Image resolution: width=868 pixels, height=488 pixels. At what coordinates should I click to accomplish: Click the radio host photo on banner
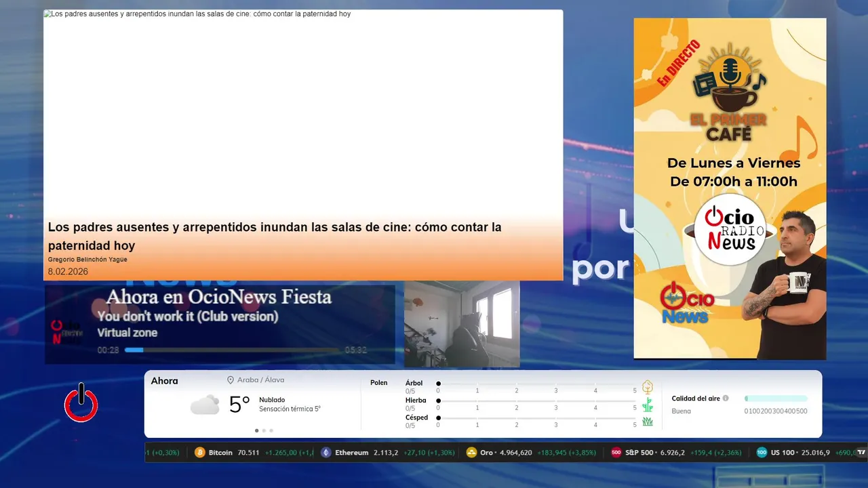point(785,285)
